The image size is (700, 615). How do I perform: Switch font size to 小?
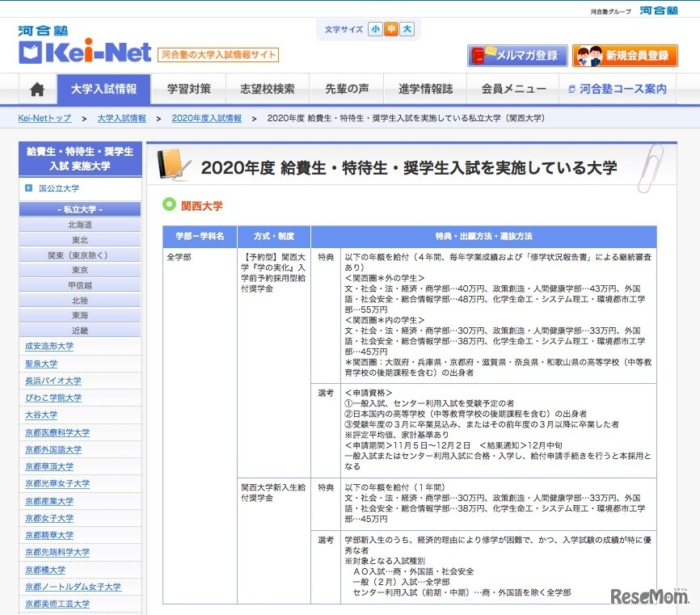375,28
